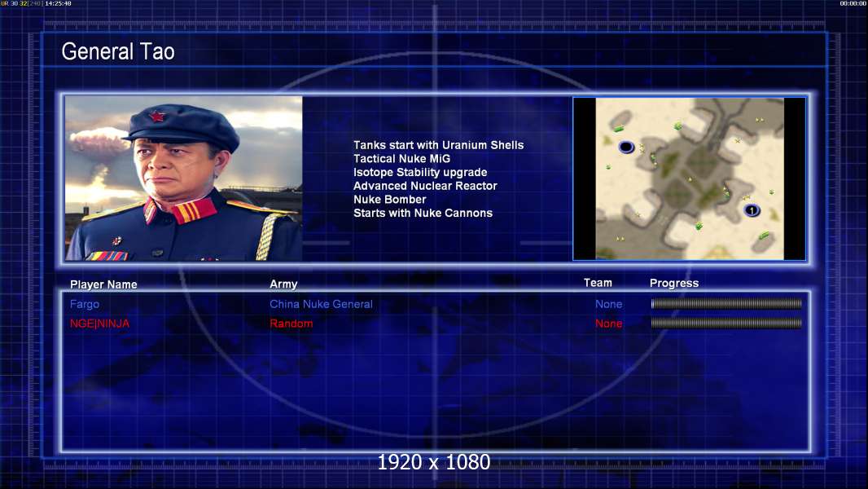
Task: Click the 14:25:40 clock overlay in corner
Action: (x=58, y=3)
